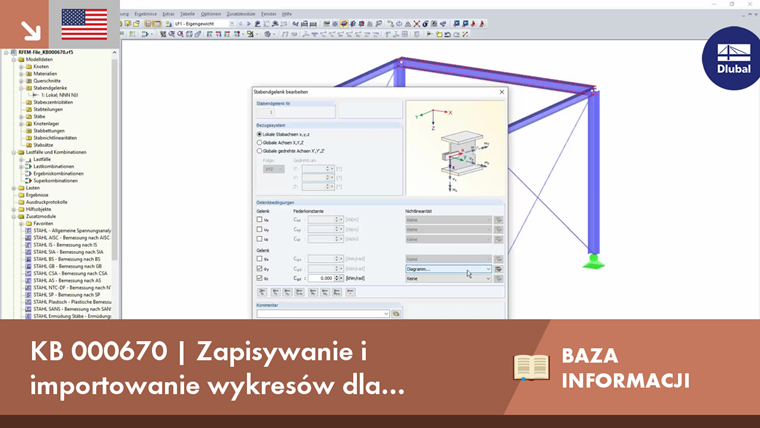Expand the Querschnitte tree node
Viewport: 760px width, 428px height.
tap(21, 81)
